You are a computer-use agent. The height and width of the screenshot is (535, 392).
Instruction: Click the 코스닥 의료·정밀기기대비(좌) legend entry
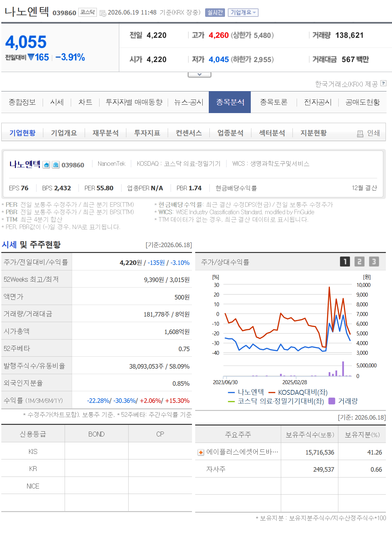[x=276, y=401]
